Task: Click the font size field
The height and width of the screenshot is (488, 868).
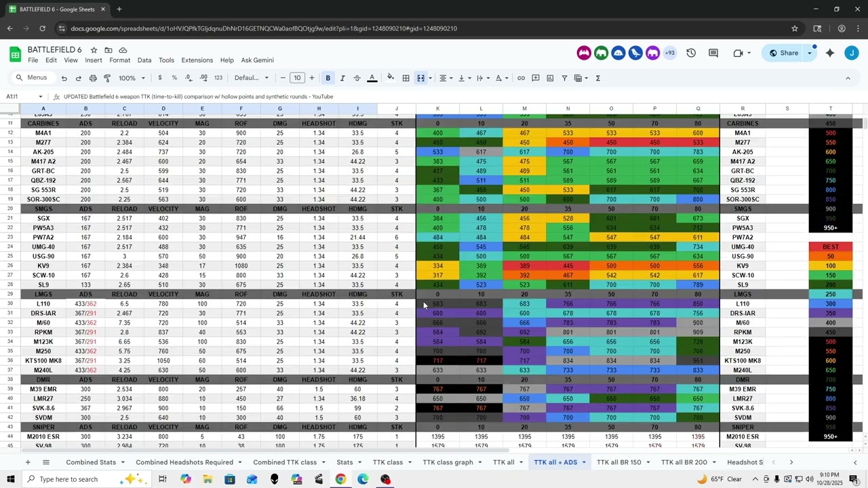Action: (298, 78)
